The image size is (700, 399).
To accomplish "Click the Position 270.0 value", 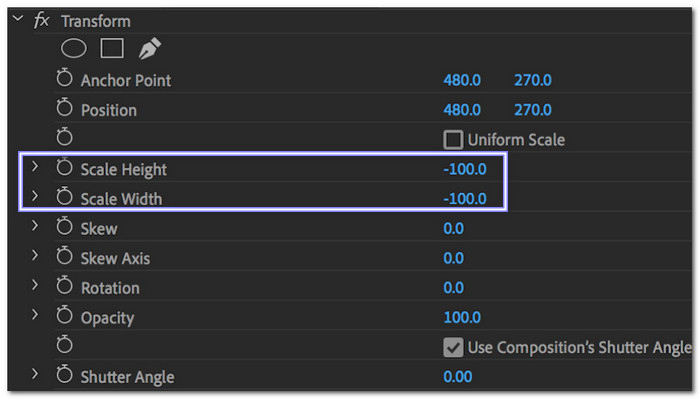I will [533, 110].
